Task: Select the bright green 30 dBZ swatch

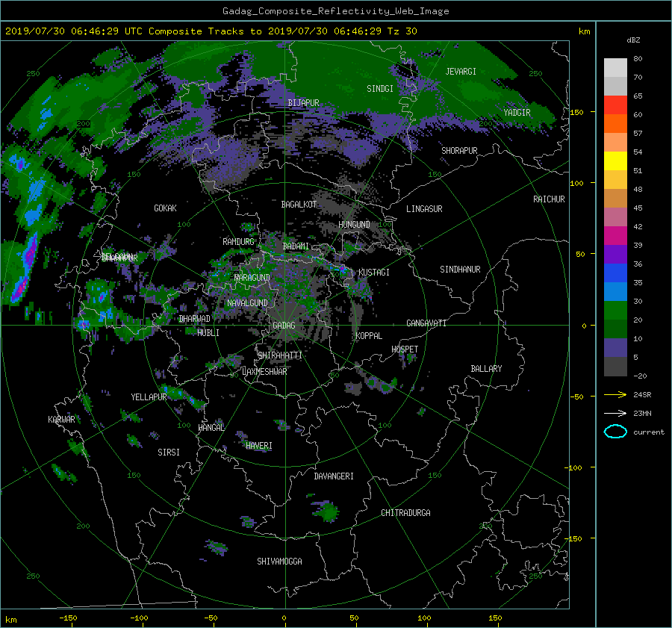Action: 615,311
